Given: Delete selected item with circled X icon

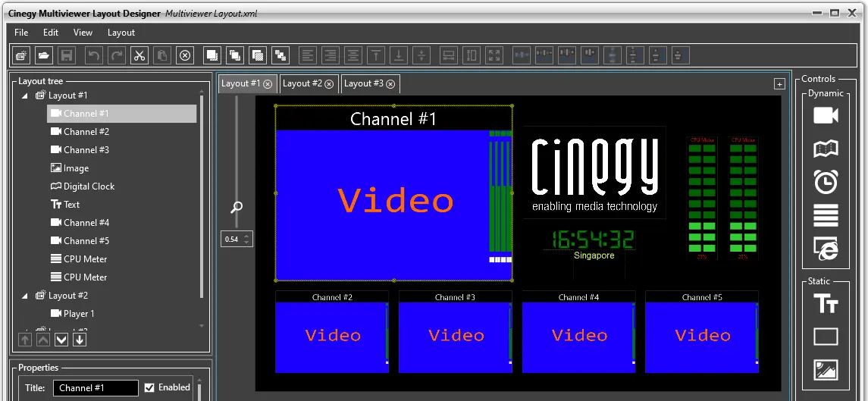Looking at the screenshot, I should (x=185, y=55).
